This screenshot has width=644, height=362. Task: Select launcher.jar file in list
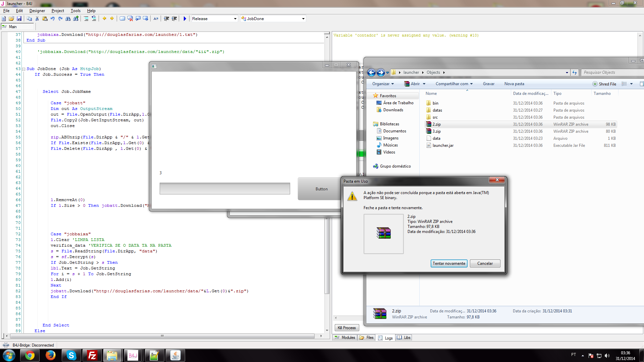point(443,145)
